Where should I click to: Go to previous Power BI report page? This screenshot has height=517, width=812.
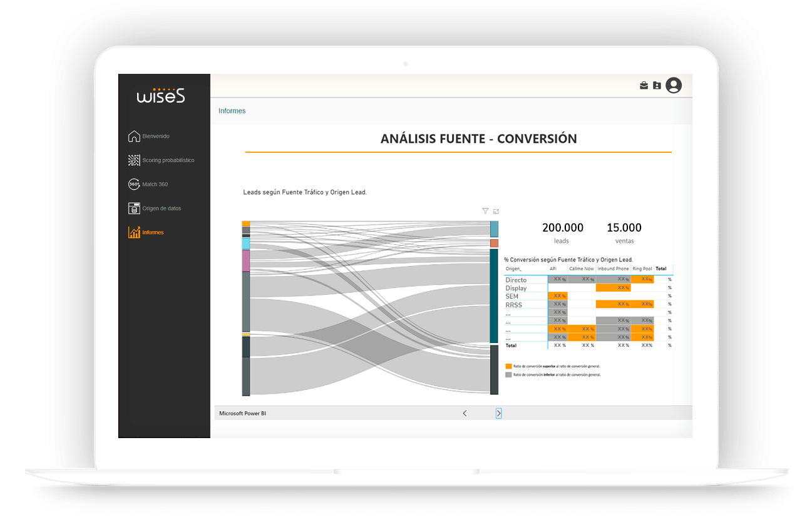pyautogui.click(x=465, y=413)
